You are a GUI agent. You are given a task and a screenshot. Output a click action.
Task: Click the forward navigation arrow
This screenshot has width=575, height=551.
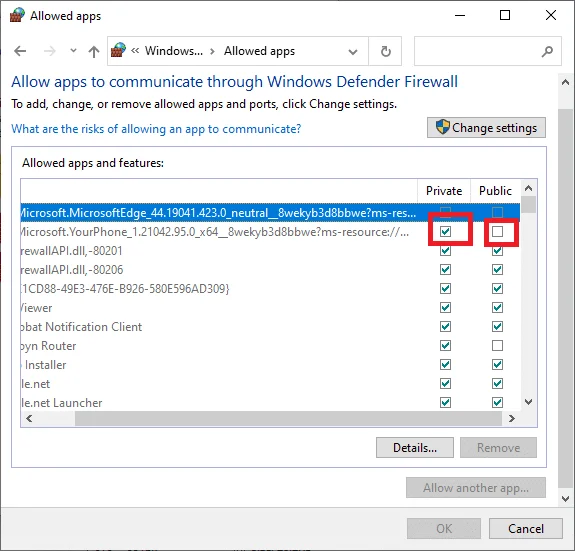tap(50, 51)
